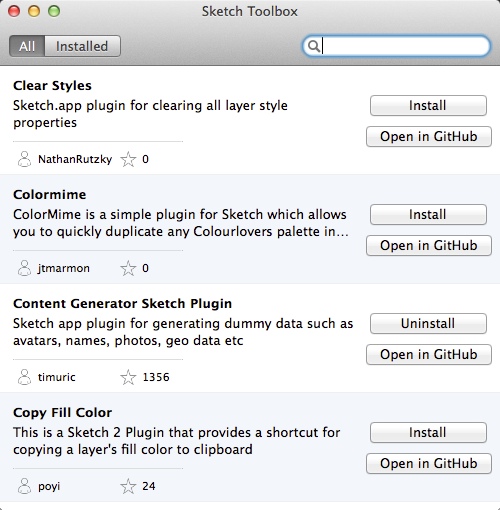Select the All tab

click(27, 46)
